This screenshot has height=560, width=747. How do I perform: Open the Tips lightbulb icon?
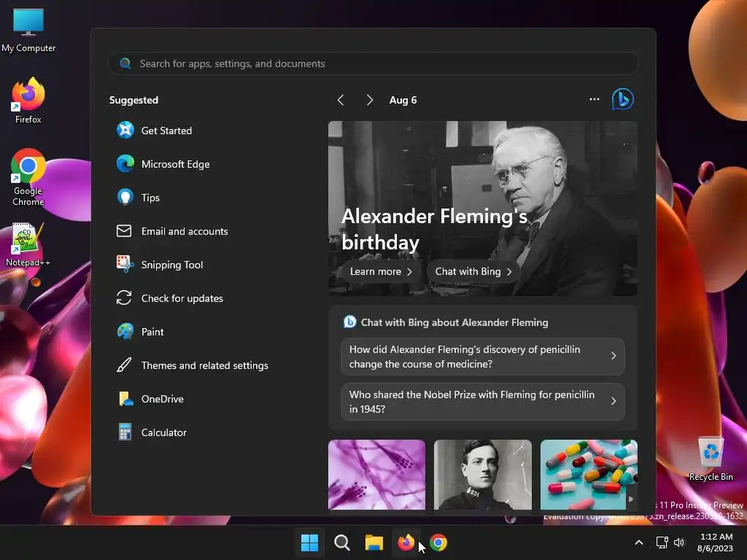point(125,197)
